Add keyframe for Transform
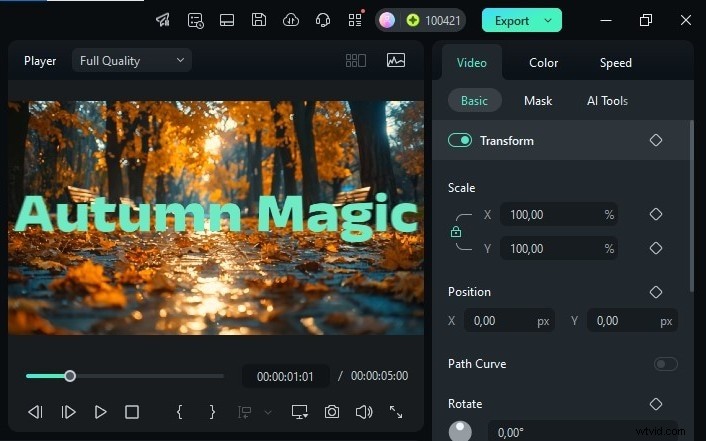 click(656, 140)
